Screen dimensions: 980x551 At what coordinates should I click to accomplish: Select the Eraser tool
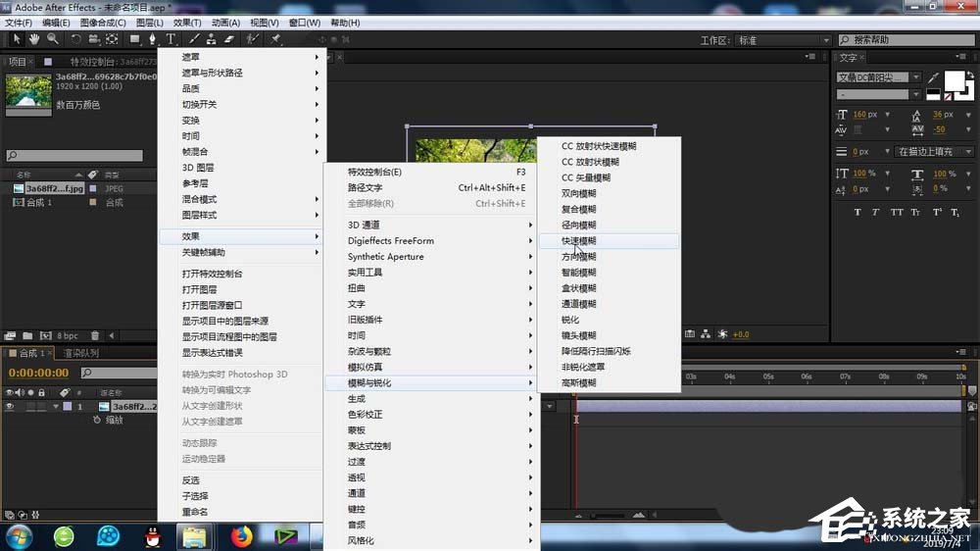click(x=228, y=39)
